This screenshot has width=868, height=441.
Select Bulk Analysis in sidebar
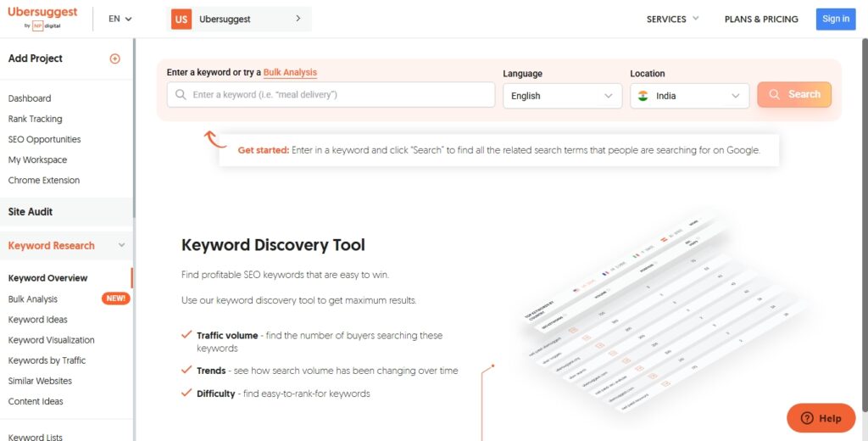pyautogui.click(x=33, y=299)
